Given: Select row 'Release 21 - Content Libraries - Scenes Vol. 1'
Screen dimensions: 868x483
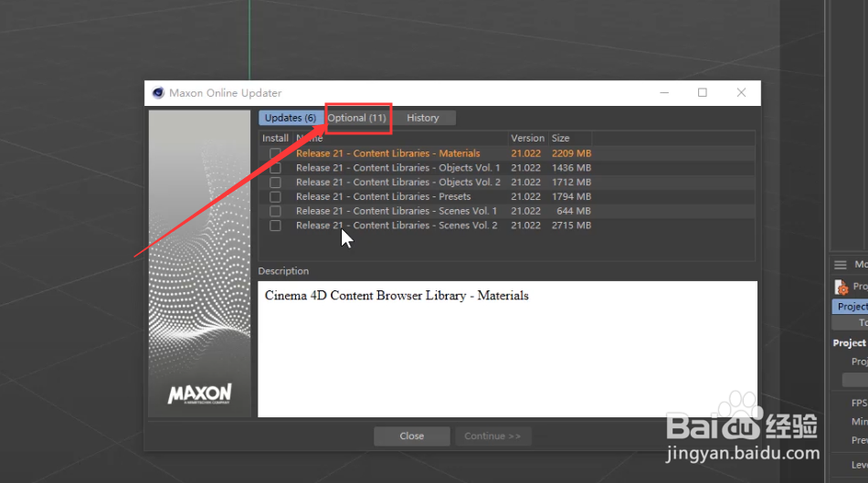Looking at the screenshot, I should pyautogui.click(x=506, y=211).
